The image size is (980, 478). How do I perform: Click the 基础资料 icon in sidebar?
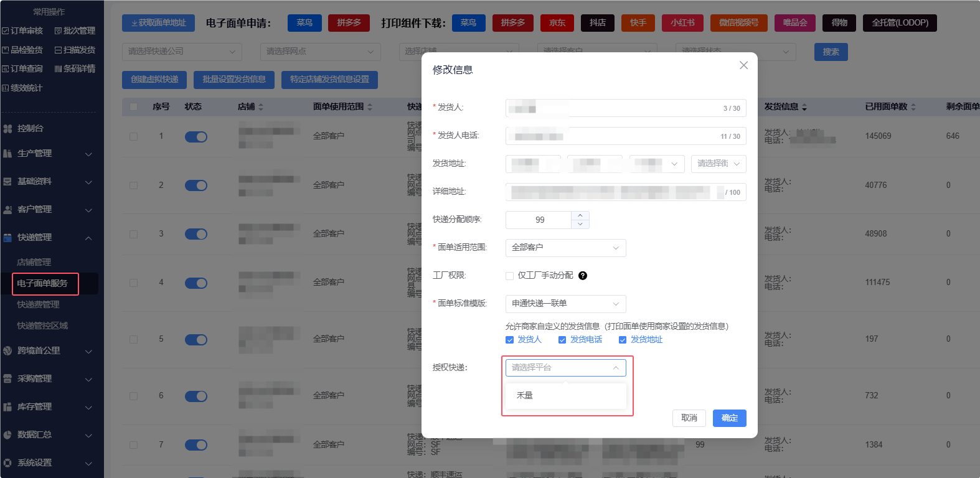[7, 182]
